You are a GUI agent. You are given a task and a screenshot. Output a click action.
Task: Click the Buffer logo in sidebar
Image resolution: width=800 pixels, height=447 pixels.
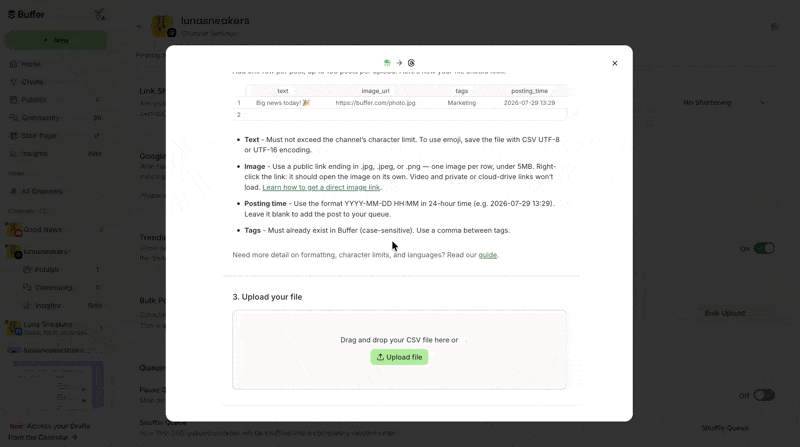click(x=26, y=14)
